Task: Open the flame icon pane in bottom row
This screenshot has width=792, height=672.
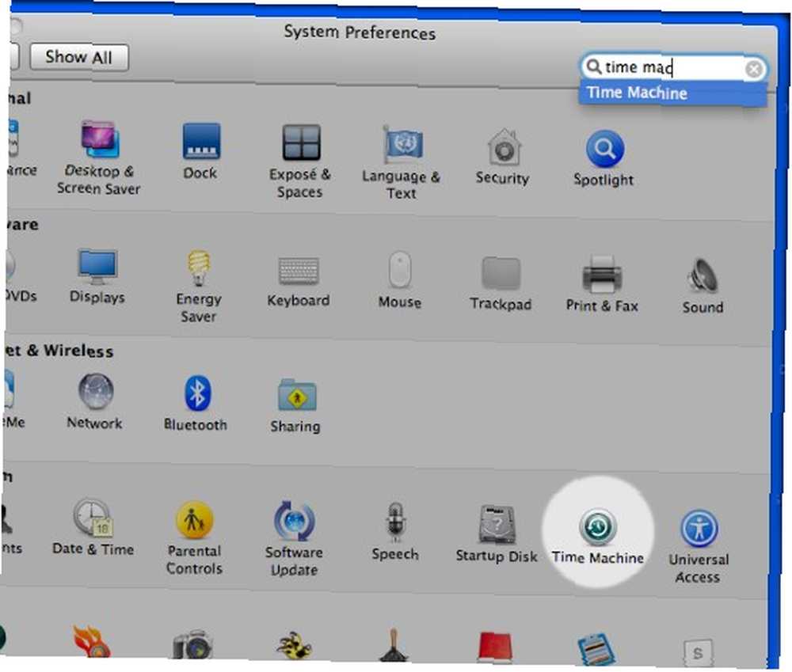Action: click(91, 641)
